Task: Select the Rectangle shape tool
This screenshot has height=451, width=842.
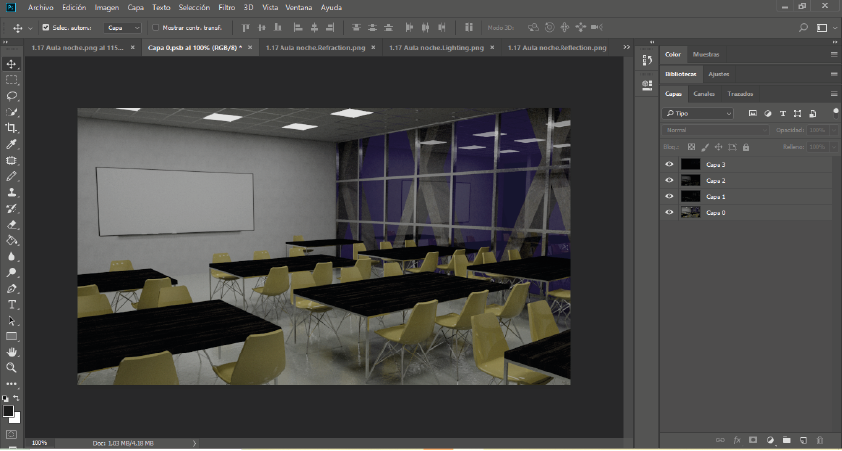Action: 11,337
